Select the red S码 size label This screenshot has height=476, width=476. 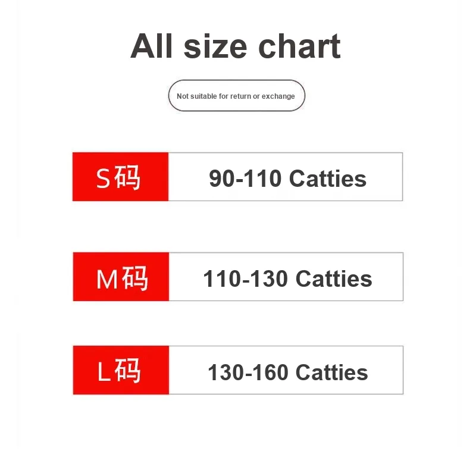[121, 177]
